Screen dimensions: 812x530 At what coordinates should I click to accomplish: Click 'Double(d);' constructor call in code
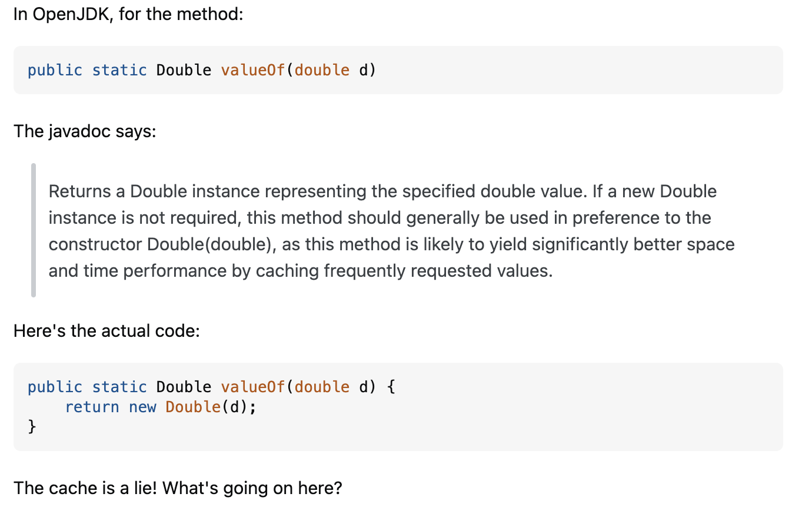(x=211, y=407)
